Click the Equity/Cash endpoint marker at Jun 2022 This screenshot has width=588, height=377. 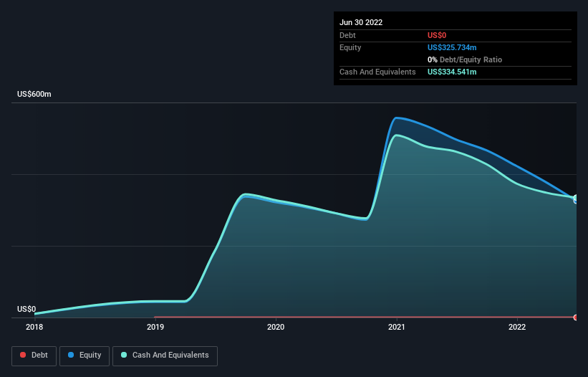pyautogui.click(x=576, y=199)
